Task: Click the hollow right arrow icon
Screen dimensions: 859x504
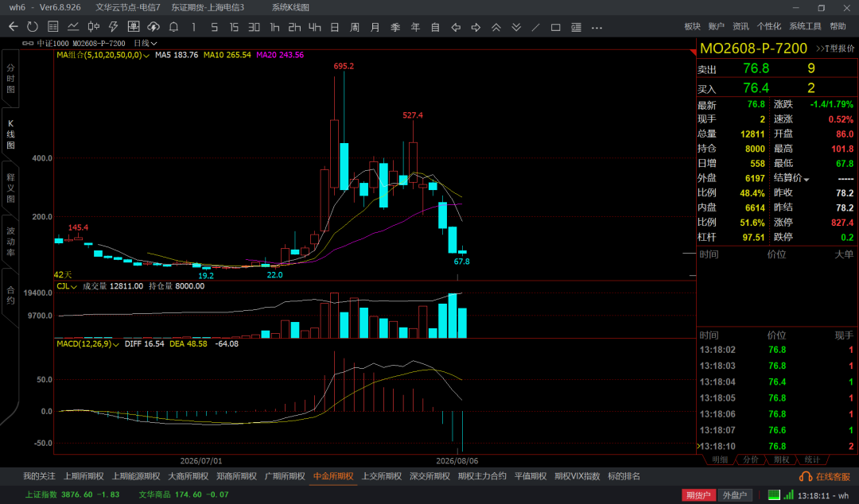Action: pyautogui.click(x=476, y=27)
